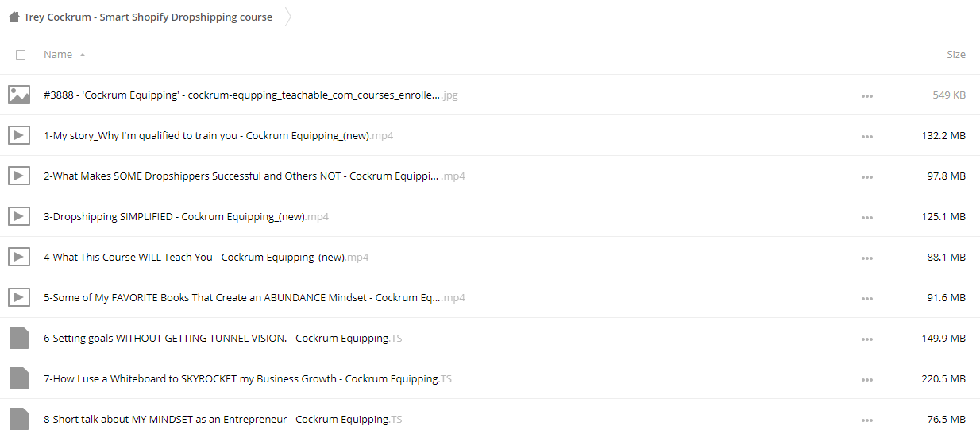Click the 149.9 MB size value
This screenshot has width=980, height=434.
943,338
